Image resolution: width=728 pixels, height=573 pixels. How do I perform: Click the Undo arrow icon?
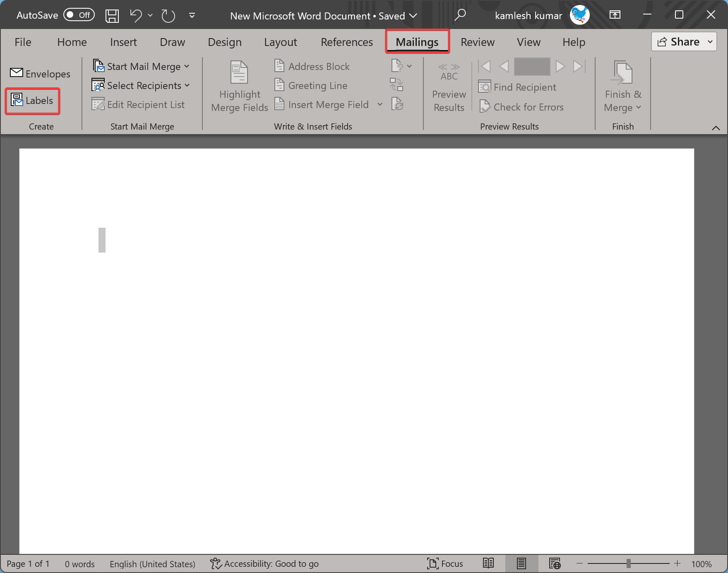135,16
